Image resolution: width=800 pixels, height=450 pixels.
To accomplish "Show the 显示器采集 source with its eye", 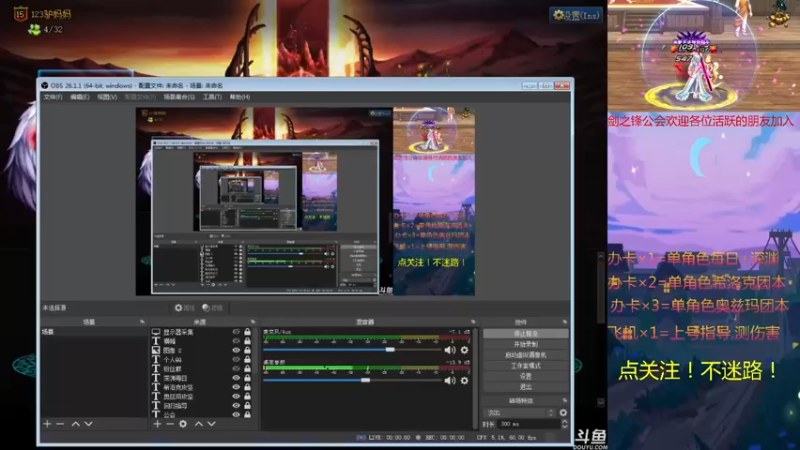I will (236, 332).
